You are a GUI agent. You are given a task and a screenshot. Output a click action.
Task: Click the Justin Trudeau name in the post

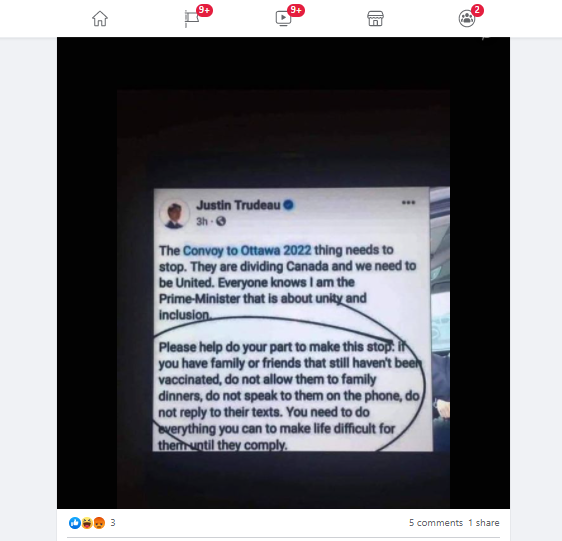(238, 205)
